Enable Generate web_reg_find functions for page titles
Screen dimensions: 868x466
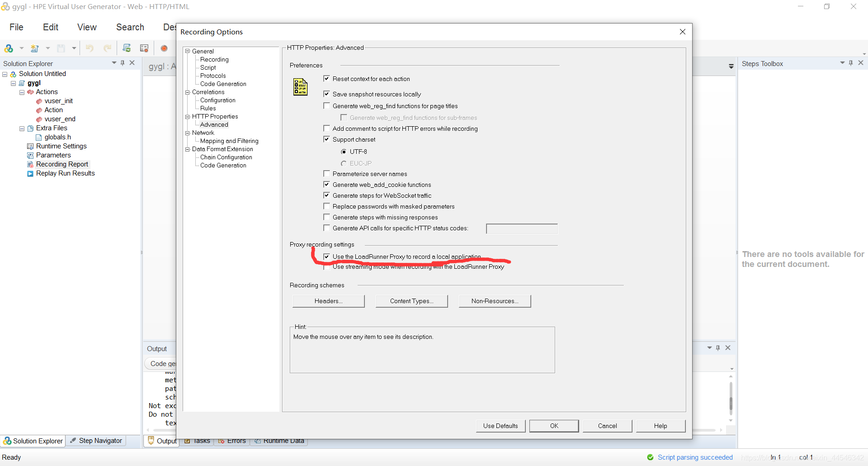point(326,105)
